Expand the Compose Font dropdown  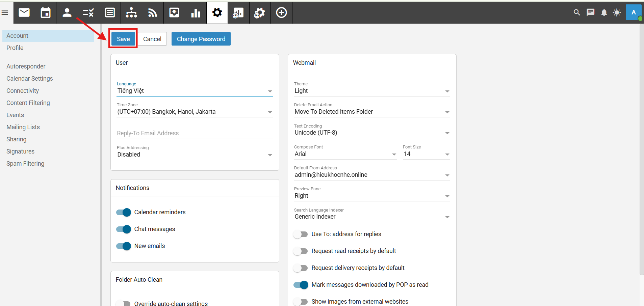click(x=345, y=154)
